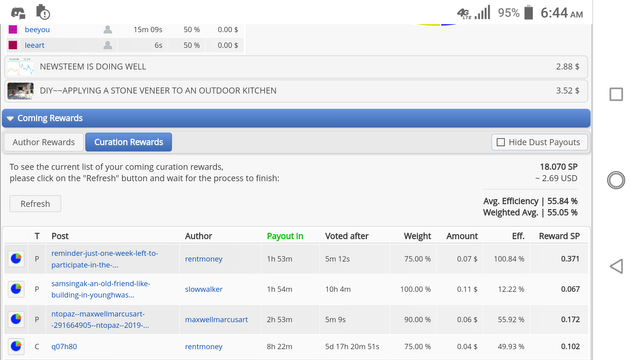The image size is (640, 360).
Task: Open the samsingak-an-old-friend-like-building post link
Action: coord(100,289)
